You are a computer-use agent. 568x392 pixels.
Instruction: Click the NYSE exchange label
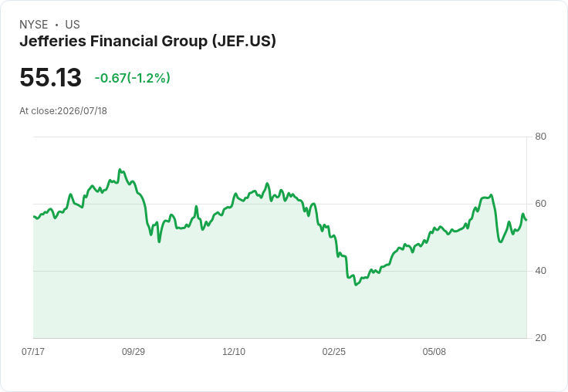[34, 25]
